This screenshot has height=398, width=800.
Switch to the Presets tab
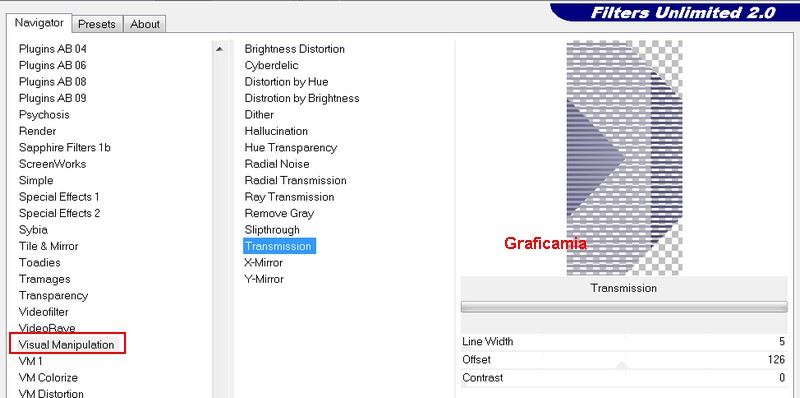tap(97, 24)
